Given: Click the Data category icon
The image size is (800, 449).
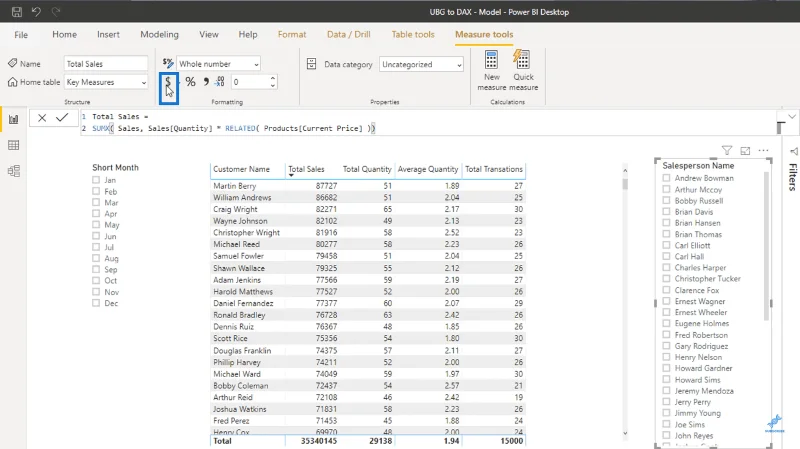Looking at the screenshot, I should click(311, 64).
